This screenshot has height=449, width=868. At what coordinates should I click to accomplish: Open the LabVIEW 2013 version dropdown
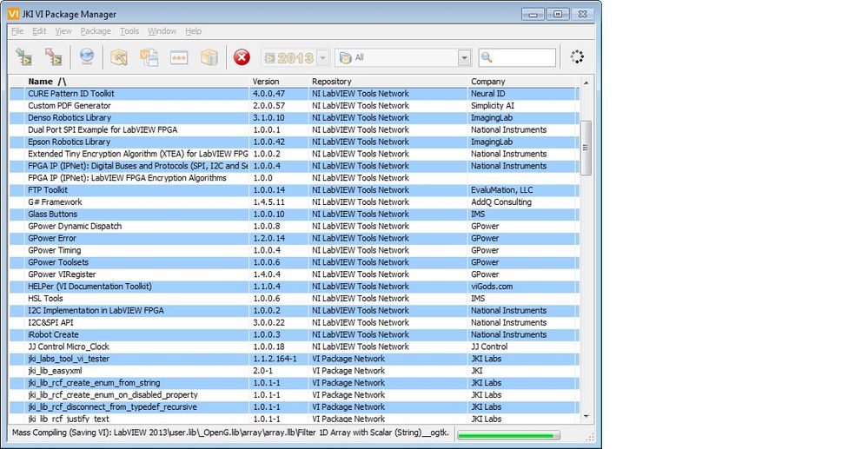click(x=323, y=57)
